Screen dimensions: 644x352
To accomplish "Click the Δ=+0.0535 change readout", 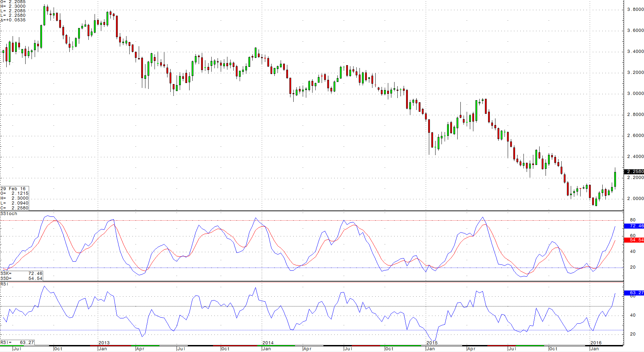I will (13, 20).
